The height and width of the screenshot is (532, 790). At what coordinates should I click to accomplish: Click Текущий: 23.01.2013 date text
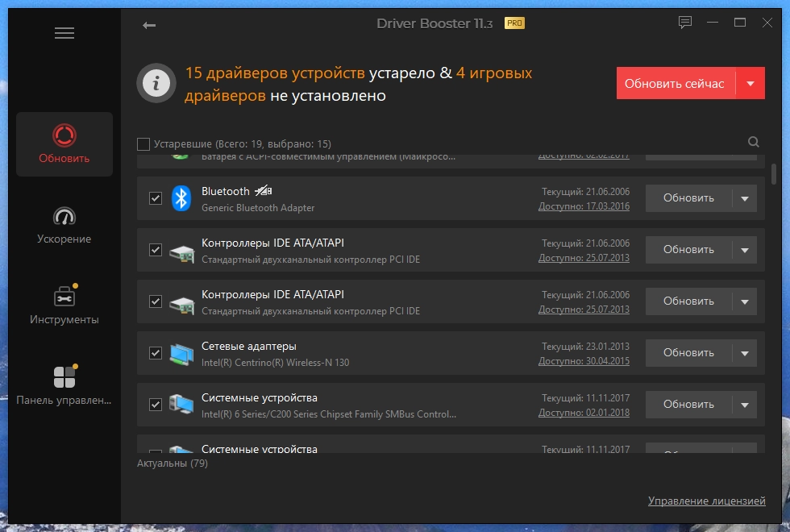click(x=585, y=347)
